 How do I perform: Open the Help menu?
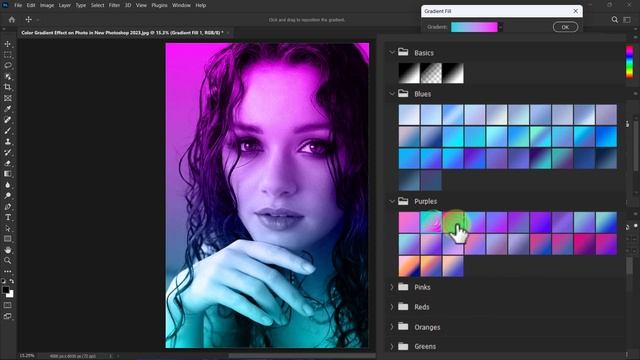(200, 5)
